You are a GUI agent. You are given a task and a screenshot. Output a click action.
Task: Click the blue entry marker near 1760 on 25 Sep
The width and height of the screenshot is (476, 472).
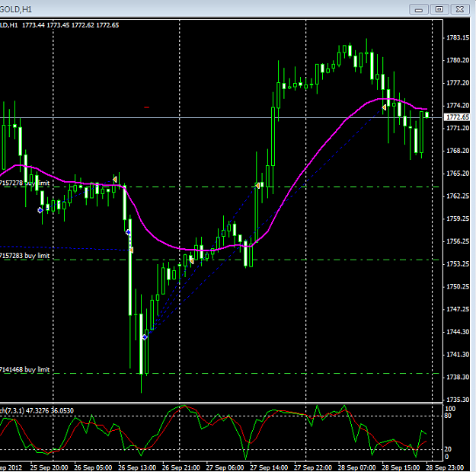(40, 210)
